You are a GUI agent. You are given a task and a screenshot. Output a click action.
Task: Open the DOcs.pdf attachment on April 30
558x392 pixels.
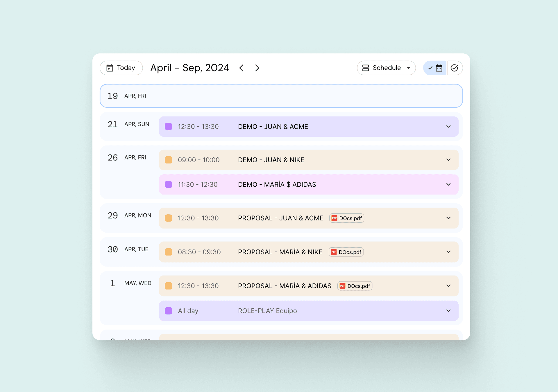350,252
